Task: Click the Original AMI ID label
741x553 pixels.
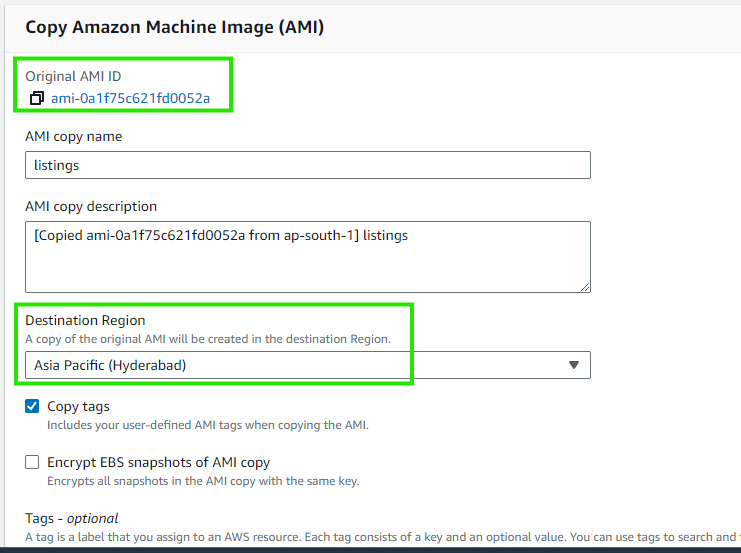Action: [x=73, y=76]
